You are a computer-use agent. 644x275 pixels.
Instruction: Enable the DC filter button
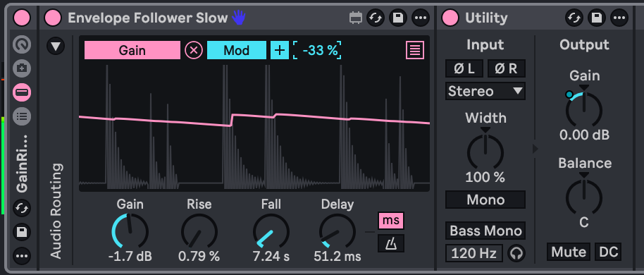(609, 252)
